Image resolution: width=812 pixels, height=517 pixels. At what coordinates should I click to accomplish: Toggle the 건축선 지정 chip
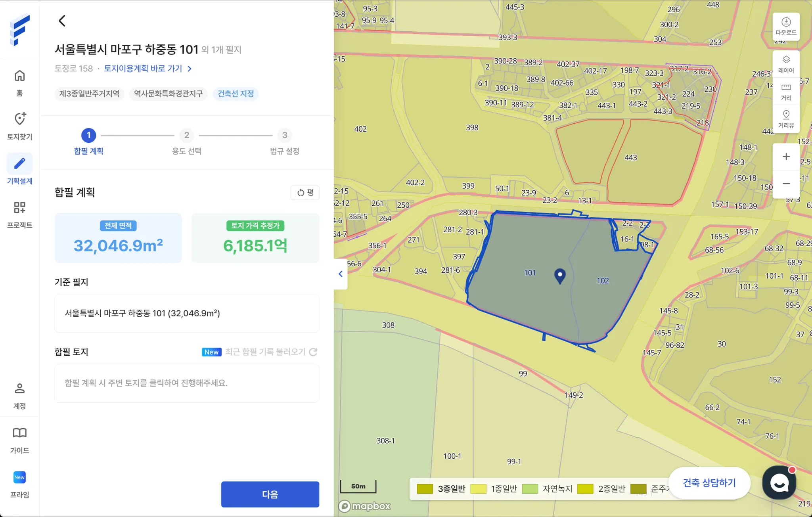[236, 94]
